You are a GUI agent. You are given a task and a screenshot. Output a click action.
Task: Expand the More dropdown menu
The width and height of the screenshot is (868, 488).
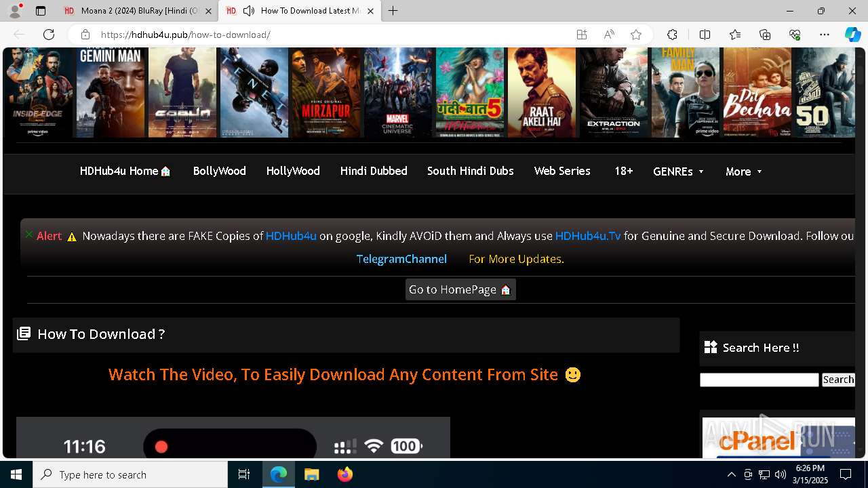pyautogui.click(x=744, y=171)
